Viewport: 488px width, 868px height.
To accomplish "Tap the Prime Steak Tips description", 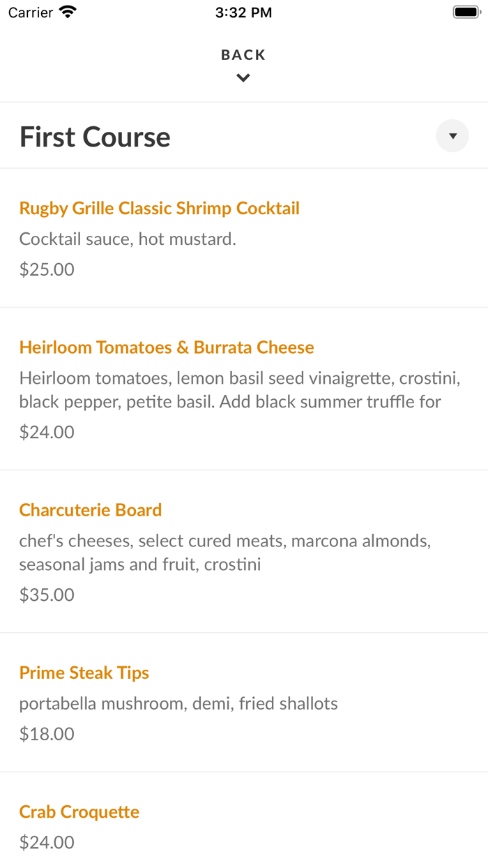I will [x=178, y=703].
